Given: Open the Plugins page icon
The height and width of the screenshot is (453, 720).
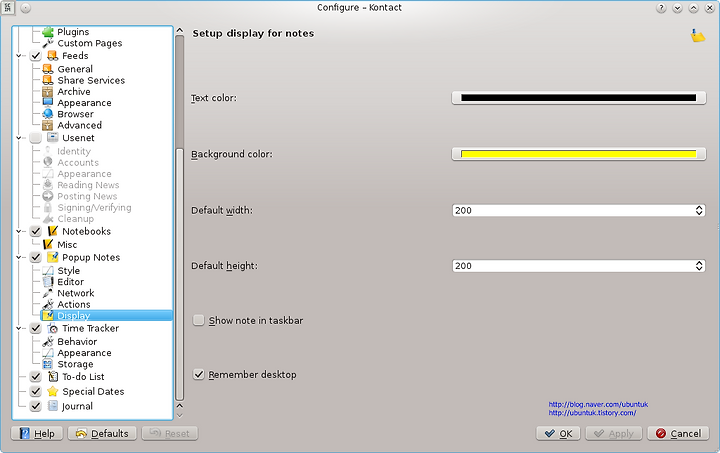Looking at the screenshot, I should pos(48,32).
